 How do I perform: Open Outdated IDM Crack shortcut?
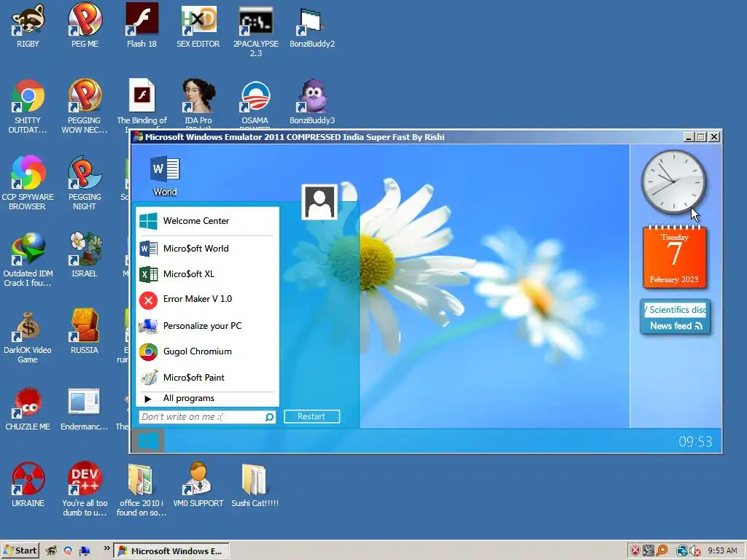pyautogui.click(x=28, y=259)
